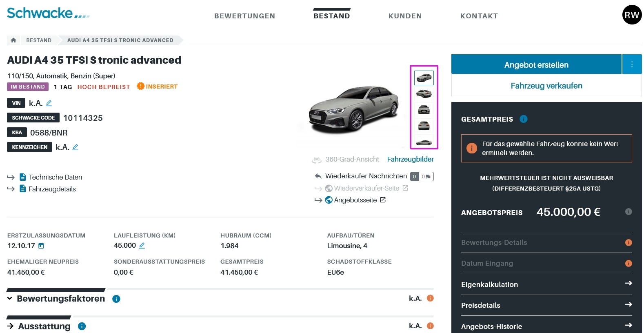Click the home icon in breadcrumb
This screenshot has height=333, width=644.
(13, 40)
